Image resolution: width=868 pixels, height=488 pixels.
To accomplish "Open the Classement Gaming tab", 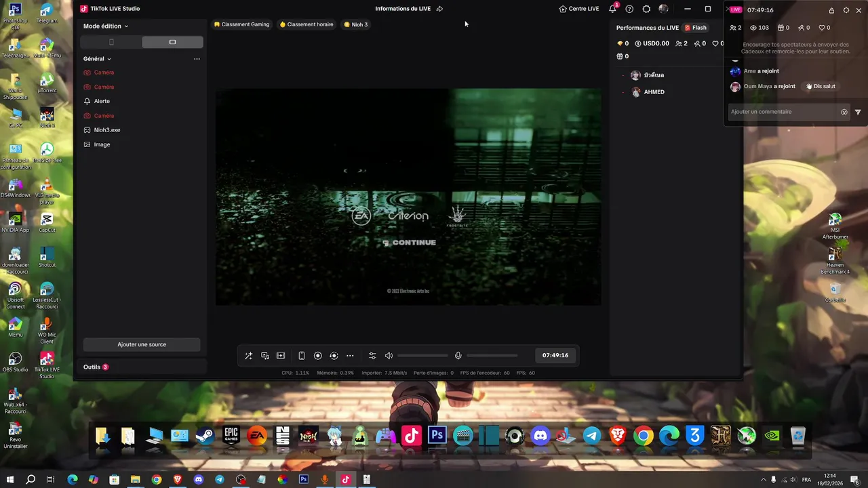I will (x=241, y=24).
